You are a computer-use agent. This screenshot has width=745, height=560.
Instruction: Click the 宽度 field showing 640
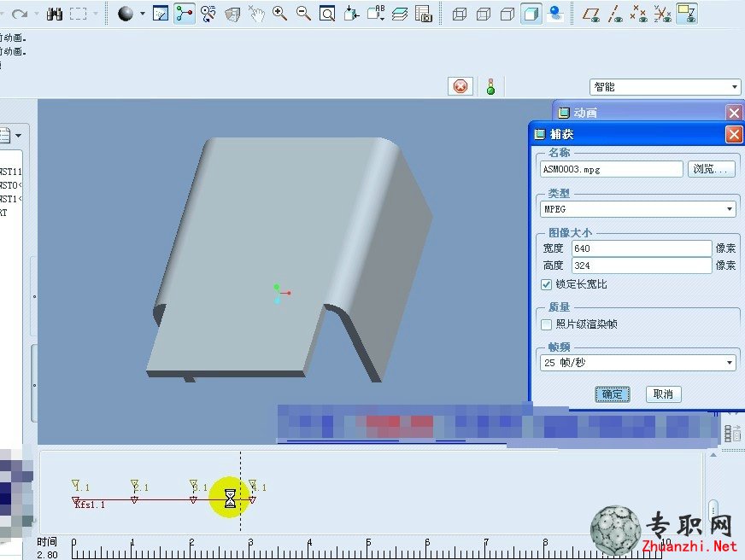(642, 248)
